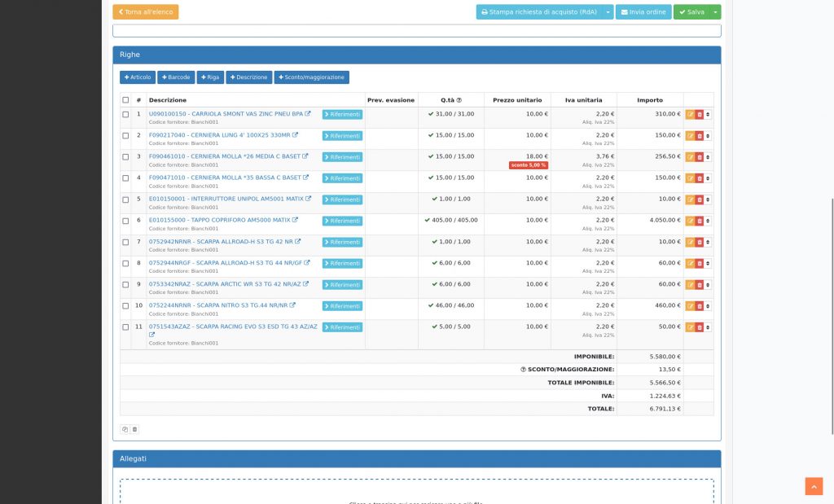834x504 pixels.
Task: Delete the CARRIOLA SMONT row via trash icon
Action: point(699,114)
